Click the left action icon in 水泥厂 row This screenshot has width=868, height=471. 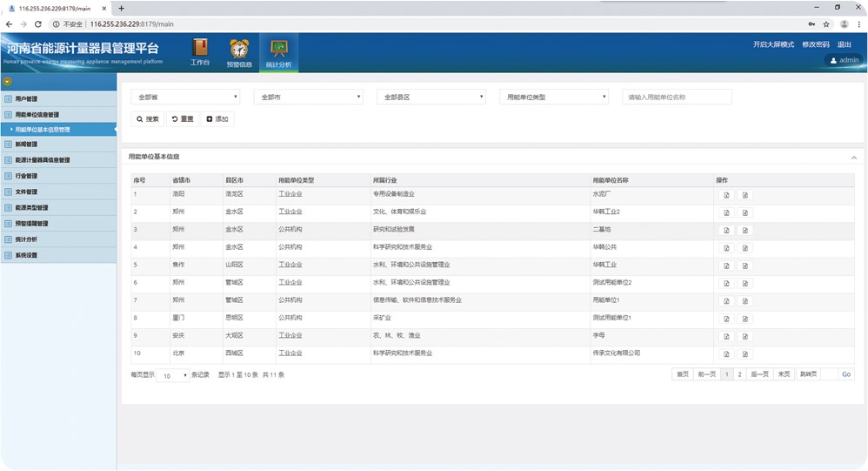[x=726, y=195]
